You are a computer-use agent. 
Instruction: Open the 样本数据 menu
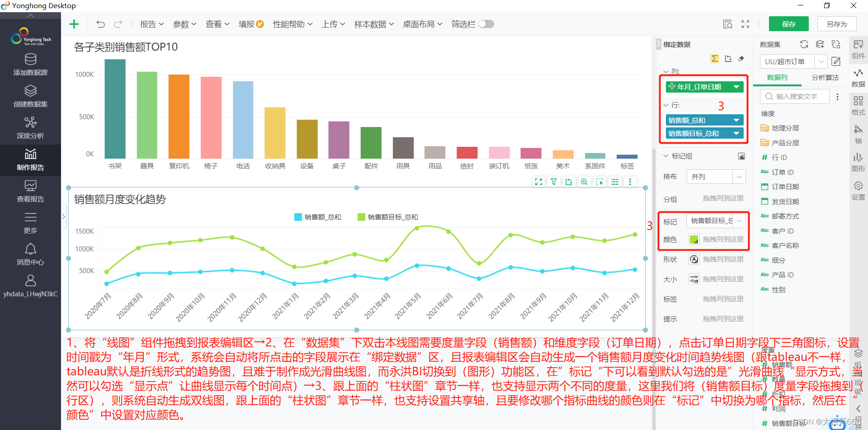pyautogui.click(x=374, y=24)
